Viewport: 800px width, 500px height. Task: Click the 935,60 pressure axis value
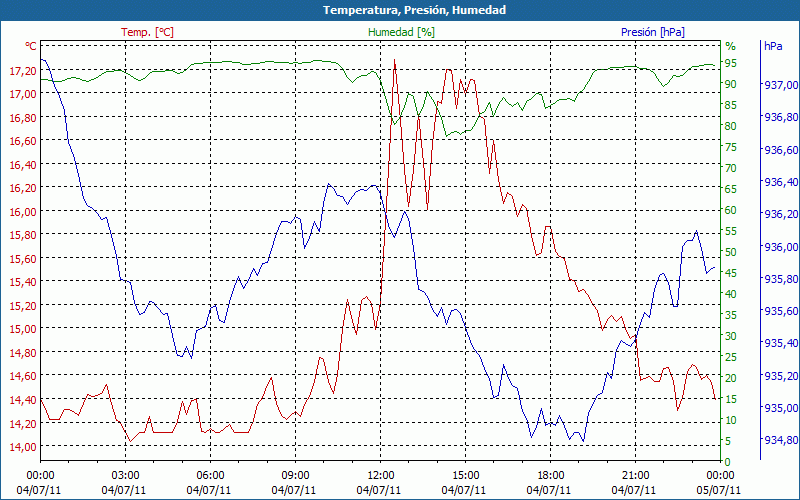(x=781, y=311)
